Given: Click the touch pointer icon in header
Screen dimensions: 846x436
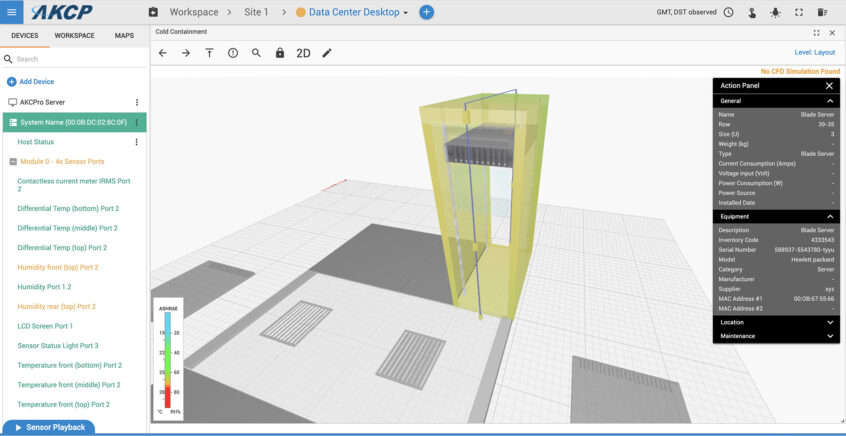Looking at the screenshot, I should pos(752,12).
